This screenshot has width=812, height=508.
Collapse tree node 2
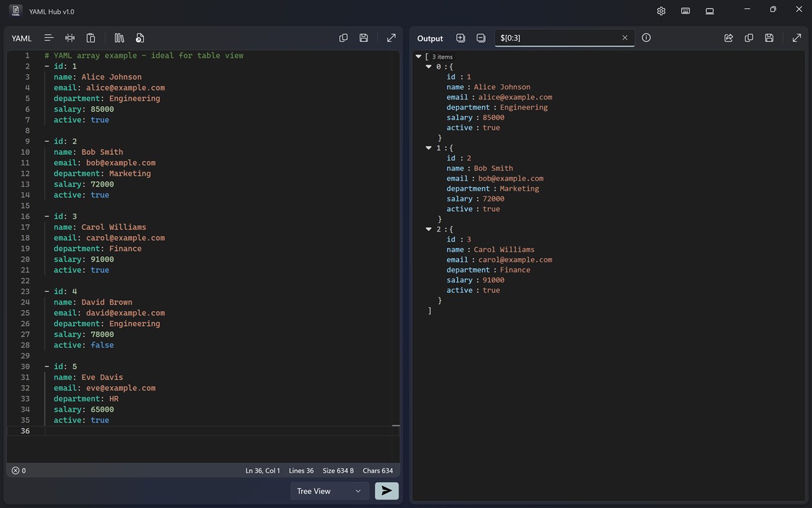click(429, 229)
